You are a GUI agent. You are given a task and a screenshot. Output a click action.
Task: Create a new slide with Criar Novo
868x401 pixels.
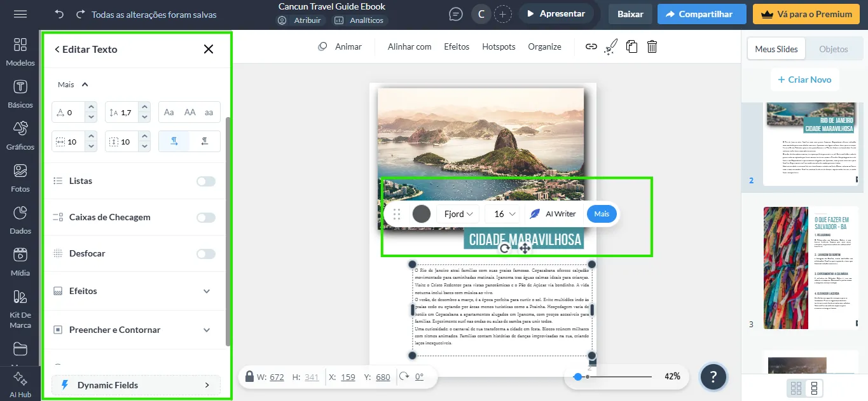pos(804,80)
